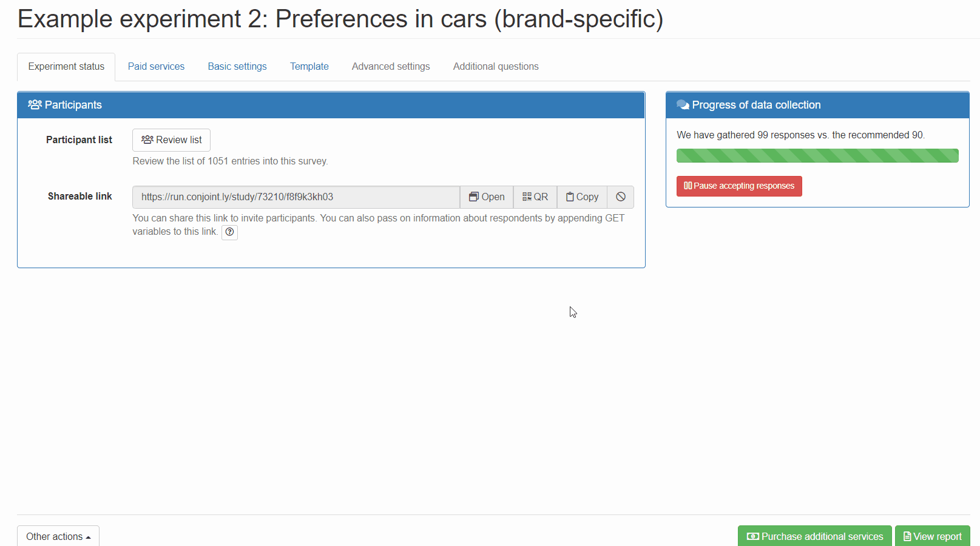Click the 'Shareable link' label

[x=80, y=197]
